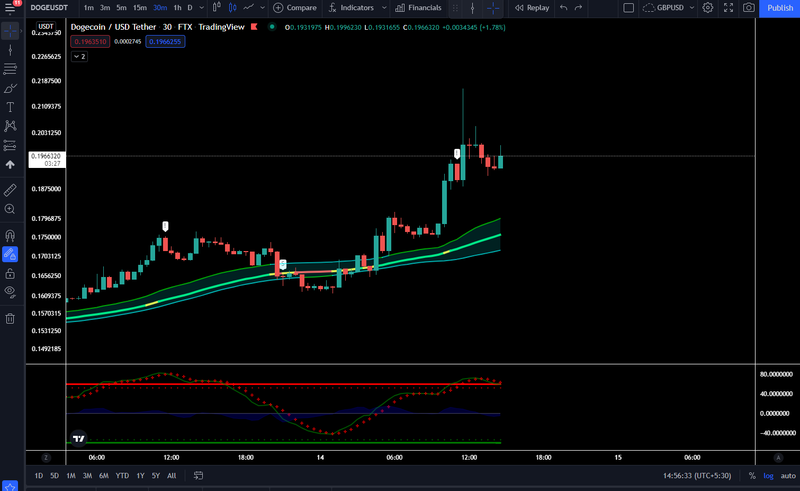This screenshot has width=800, height=491.
Task: Click the Publish button
Action: click(780, 8)
